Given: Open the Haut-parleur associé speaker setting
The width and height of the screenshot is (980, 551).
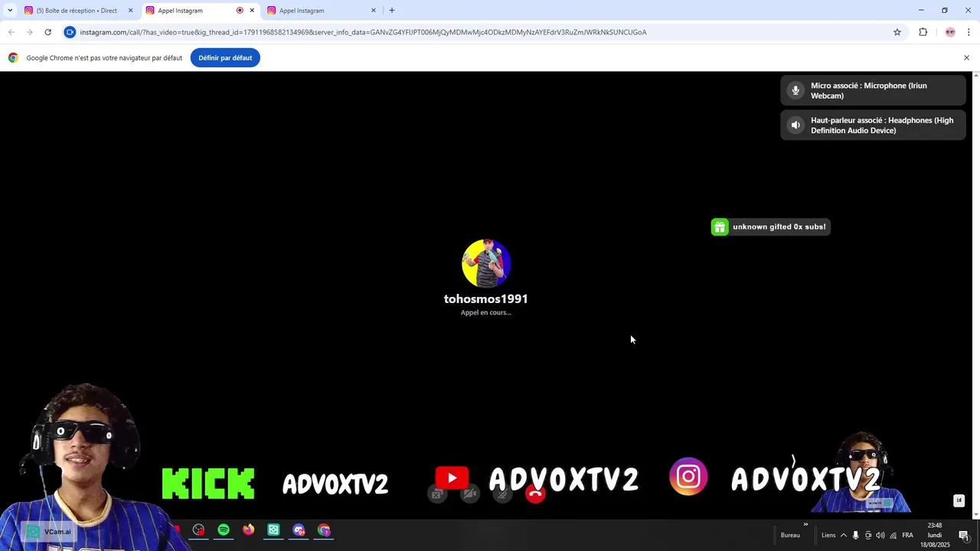Looking at the screenshot, I should point(873,126).
